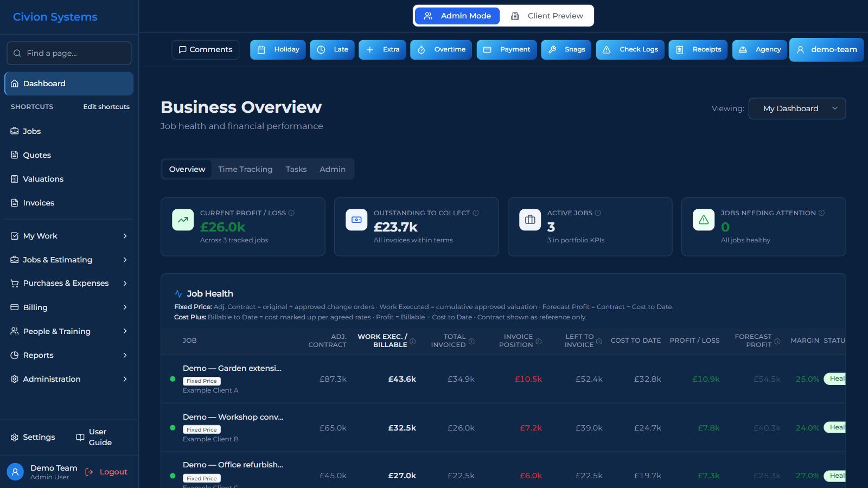This screenshot has height=488, width=868.
Task: Focus the Find a page search field
Action: (x=69, y=53)
